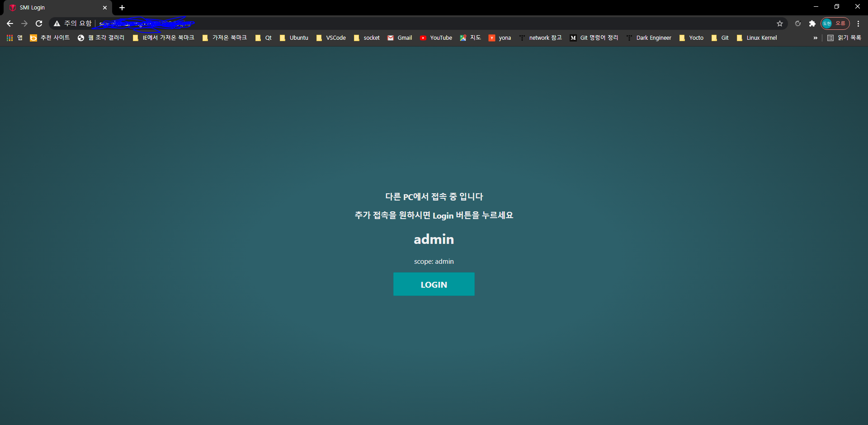Bookmark this page with the star icon
This screenshot has height=425, width=868.
coord(780,23)
